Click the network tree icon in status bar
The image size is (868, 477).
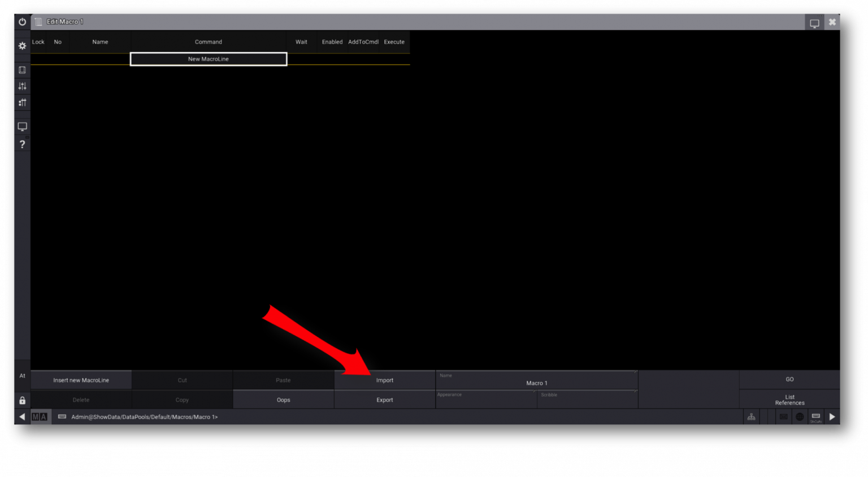pyautogui.click(x=751, y=417)
